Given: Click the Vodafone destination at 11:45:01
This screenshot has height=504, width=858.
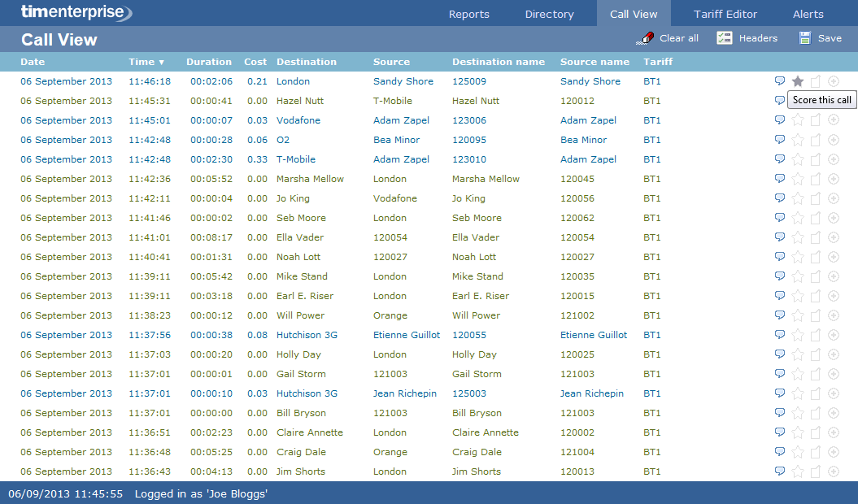Looking at the screenshot, I should pyautogui.click(x=298, y=120).
